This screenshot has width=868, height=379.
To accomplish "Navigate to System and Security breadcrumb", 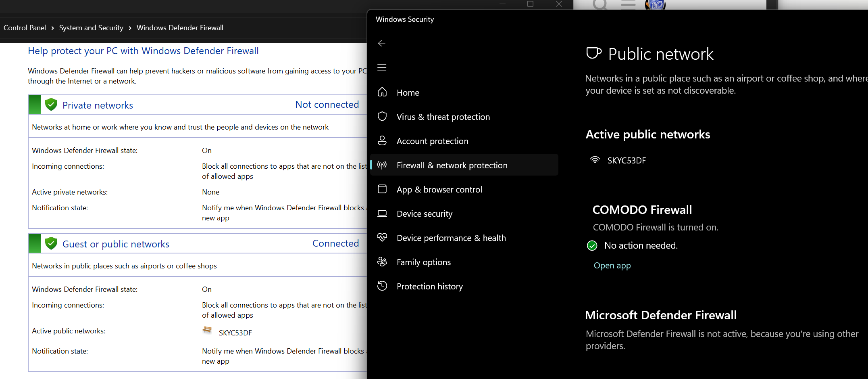I will tap(91, 28).
